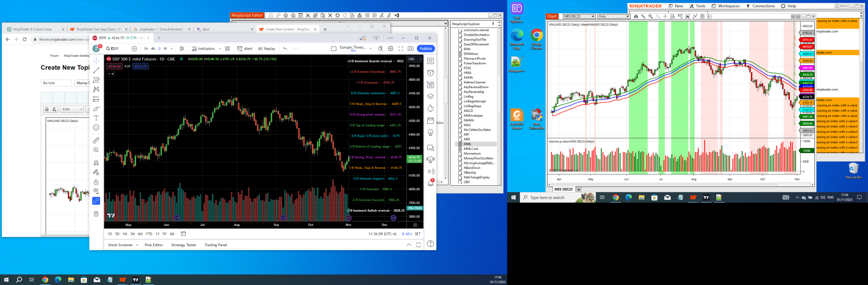The image size is (868, 285).
Task: Open the forecasting and measurement tools
Action: 96,99
